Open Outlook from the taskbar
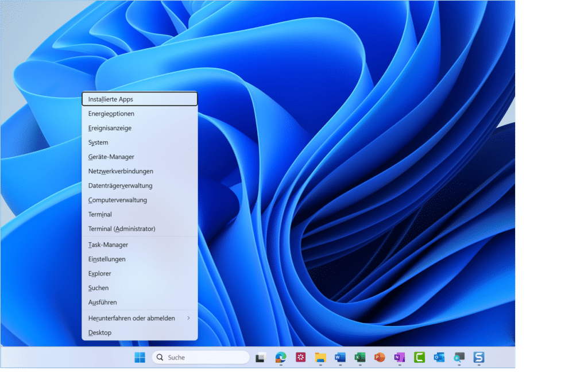 coord(439,358)
